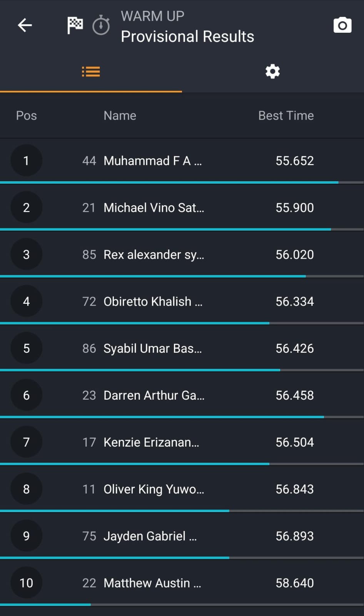Tap position 1 circle badge
364x616 pixels.
[x=26, y=161]
